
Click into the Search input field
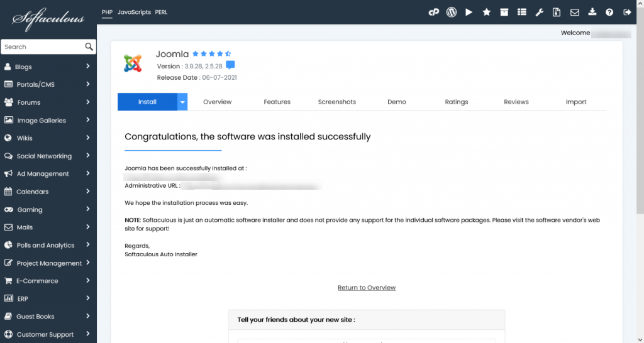click(x=43, y=46)
